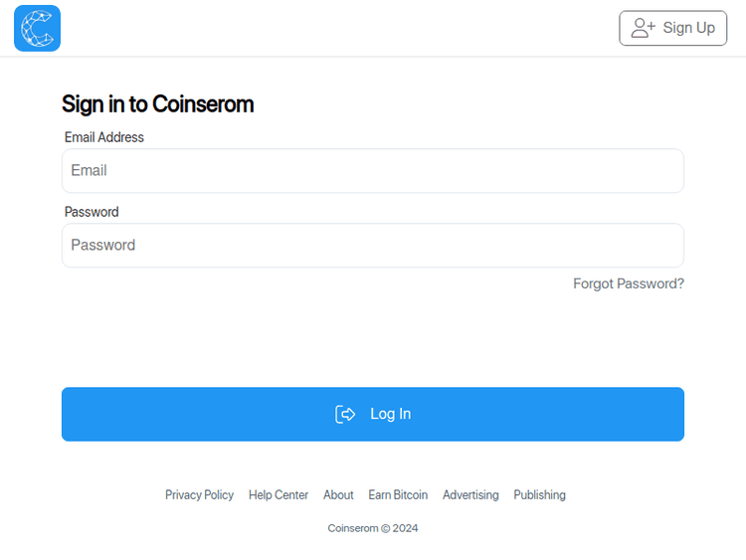
Task: Click the blank space above the Log In button
Action: click(373, 338)
